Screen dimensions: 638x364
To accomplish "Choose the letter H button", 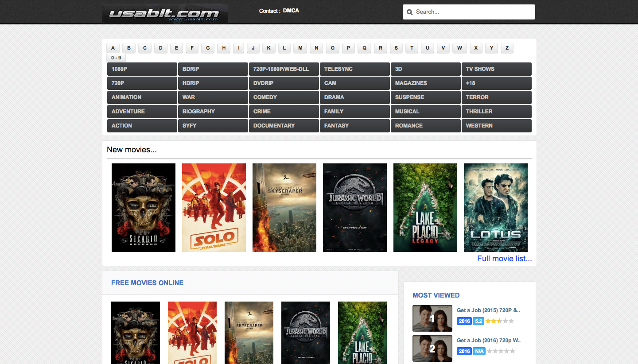I will [224, 48].
